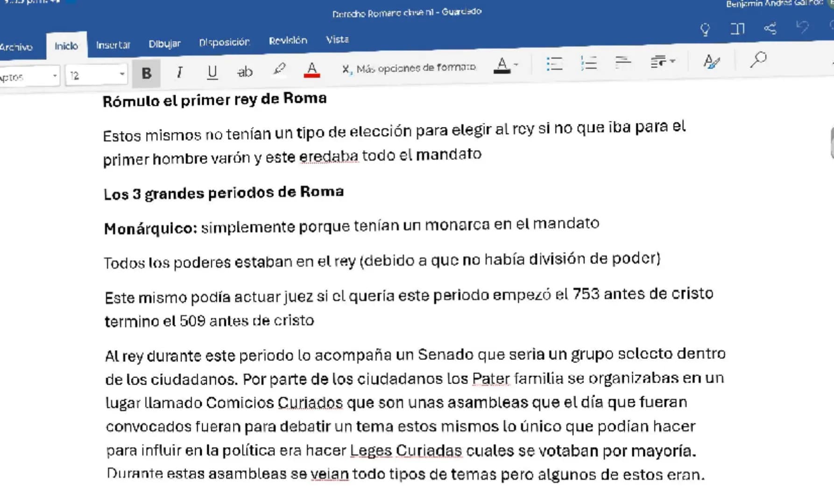834x504 pixels.
Task: Switch to the Dibujar tab
Action: [x=164, y=44]
